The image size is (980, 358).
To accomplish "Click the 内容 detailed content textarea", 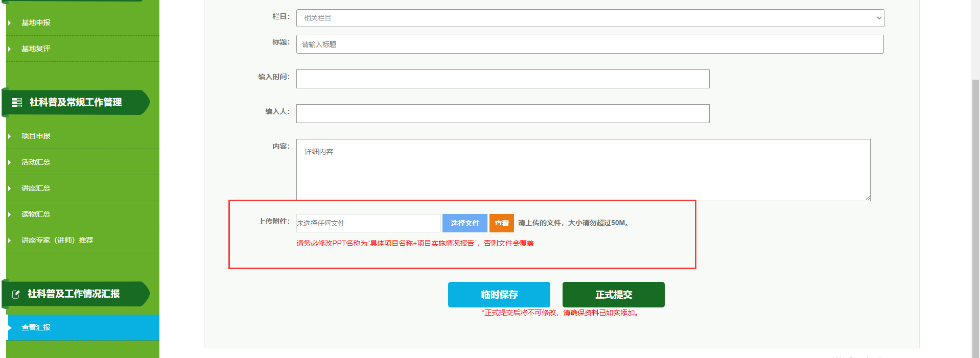I will pos(582,170).
